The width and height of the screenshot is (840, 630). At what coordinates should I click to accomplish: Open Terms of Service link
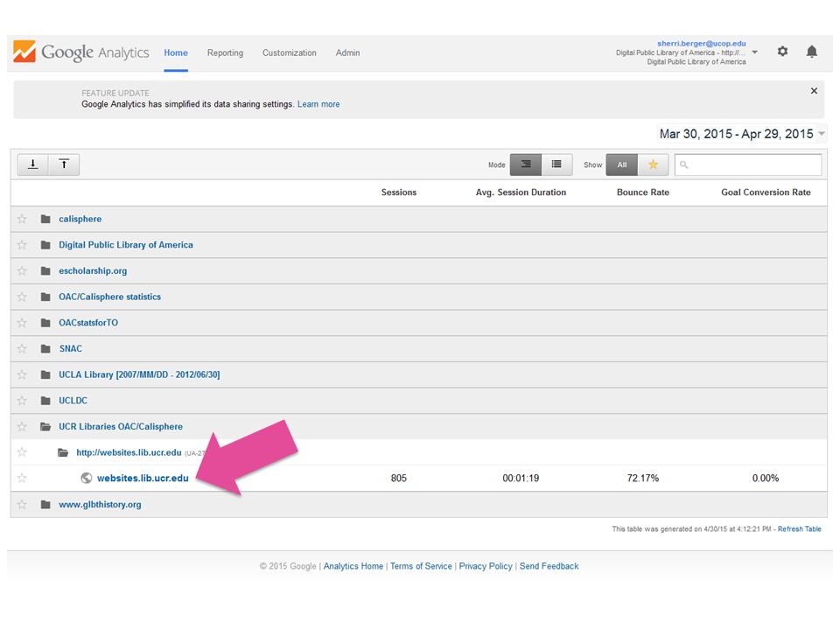pos(421,566)
